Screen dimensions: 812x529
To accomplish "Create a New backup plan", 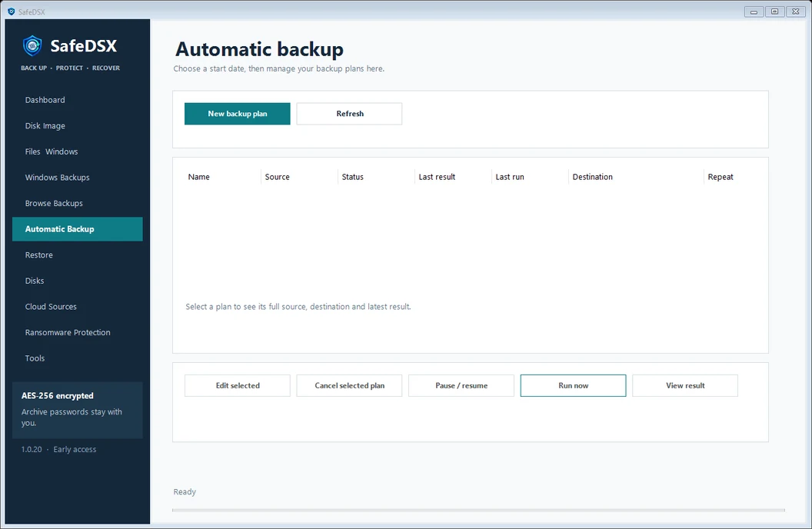I will (237, 113).
